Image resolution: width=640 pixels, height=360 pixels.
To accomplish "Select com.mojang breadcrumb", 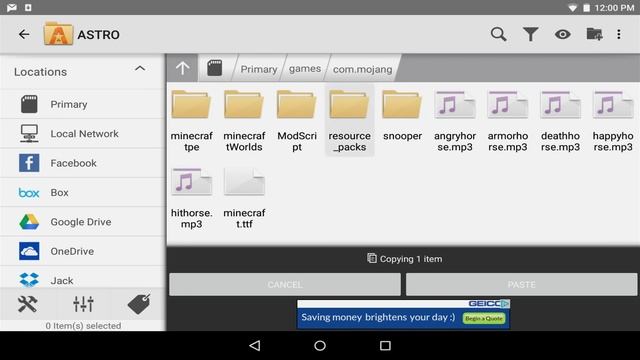I will coord(362,69).
